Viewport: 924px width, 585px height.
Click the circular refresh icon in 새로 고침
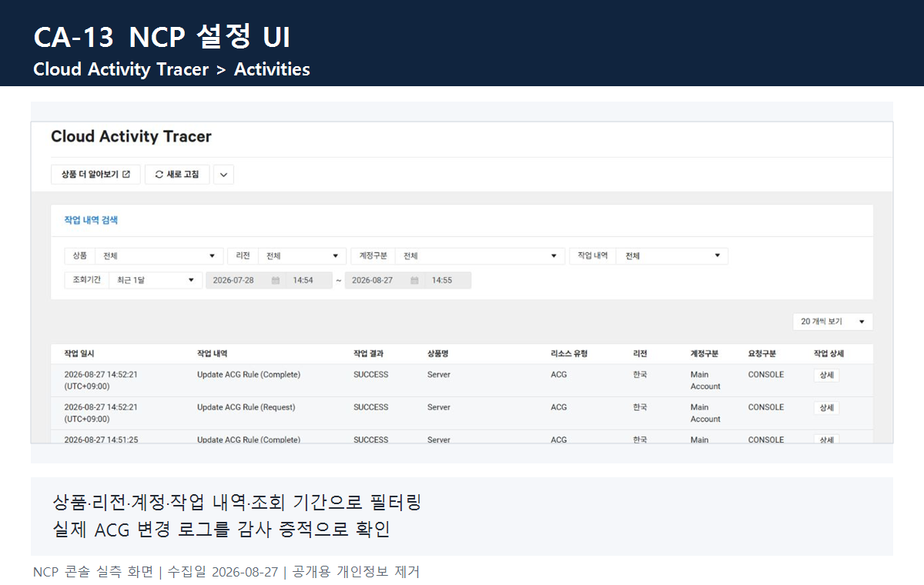point(159,175)
